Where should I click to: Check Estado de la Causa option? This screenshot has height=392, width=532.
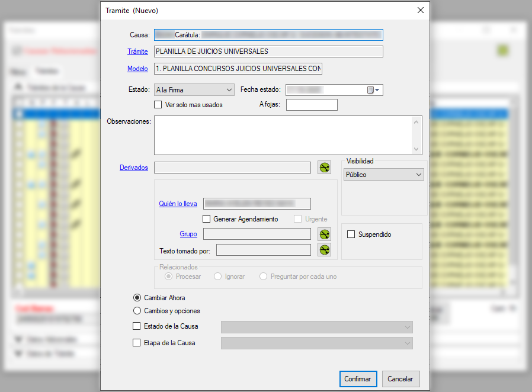(137, 326)
